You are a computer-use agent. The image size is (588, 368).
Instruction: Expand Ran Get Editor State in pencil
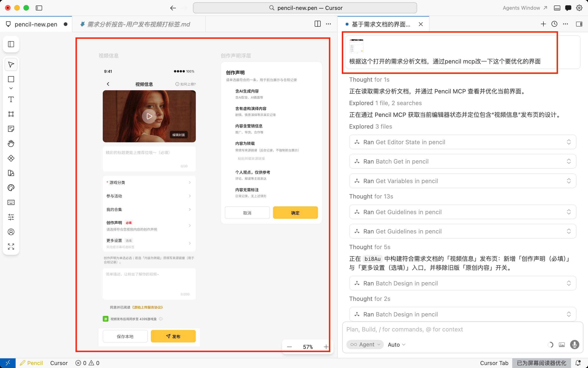[x=463, y=142]
